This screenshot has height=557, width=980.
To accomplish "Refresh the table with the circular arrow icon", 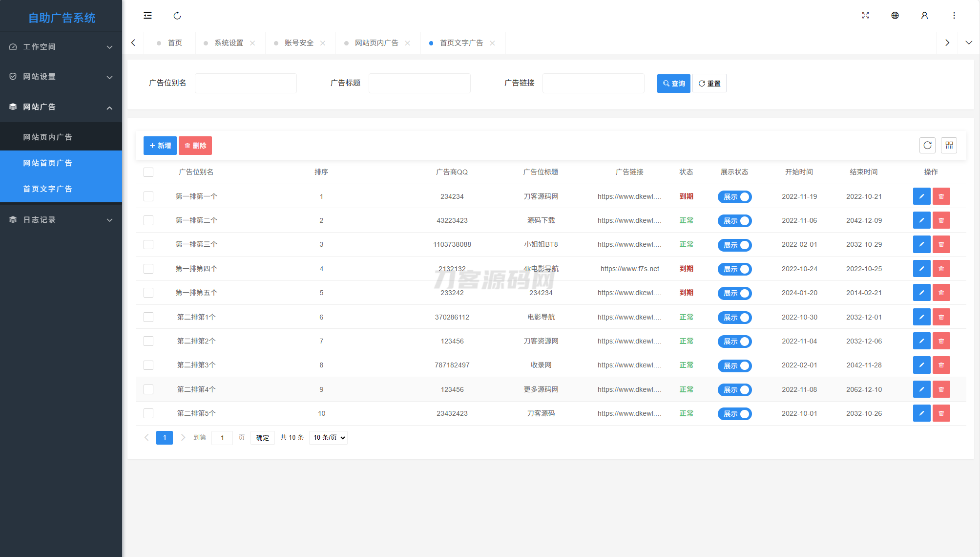I will [927, 145].
